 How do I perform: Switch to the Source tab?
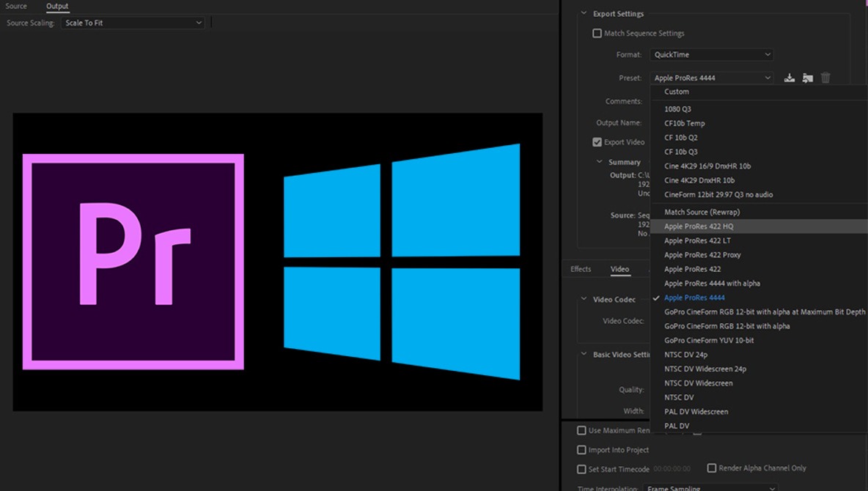(16, 6)
